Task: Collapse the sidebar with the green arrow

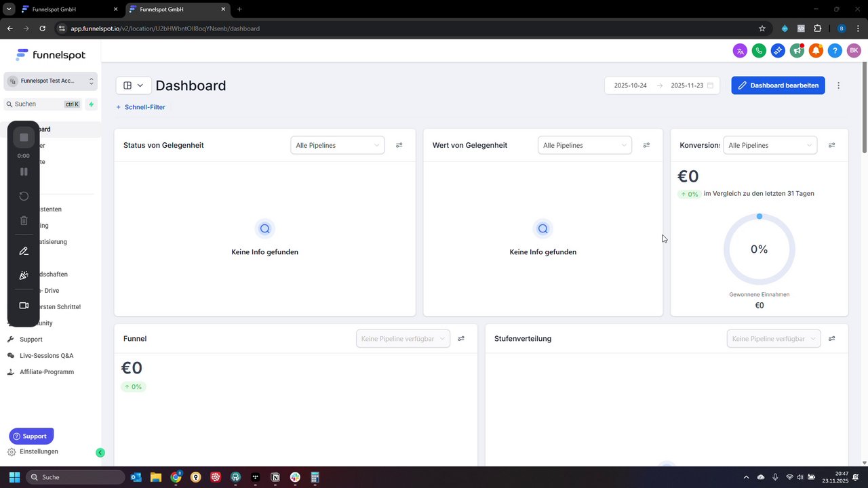Action: pos(100,453)
